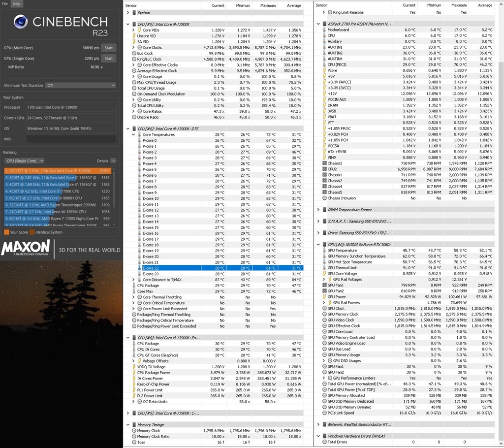Screen dimensions: 504x448
Task: Click the thermometer icon beside E-core 22
Action: point(139,268)
